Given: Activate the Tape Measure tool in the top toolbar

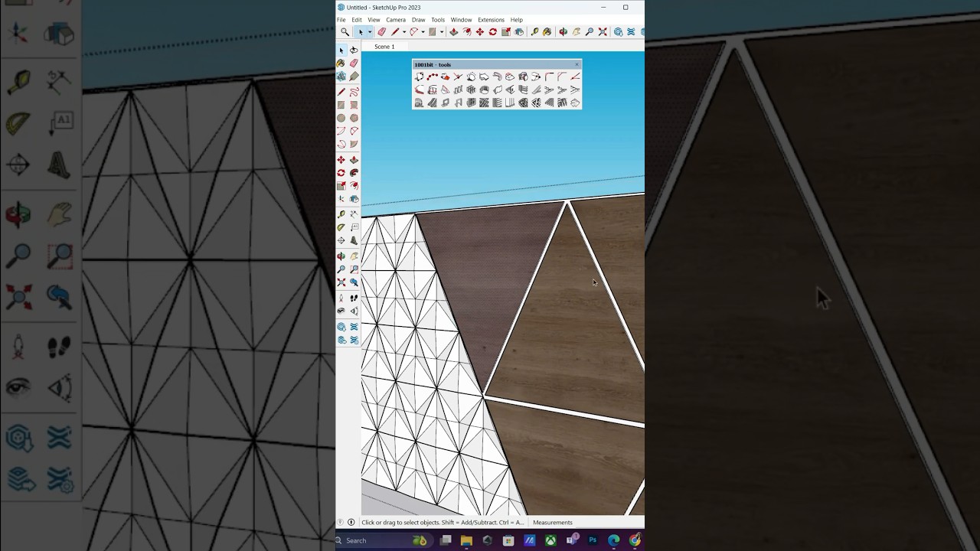Looking at the screenshot, I should [534, 32].
